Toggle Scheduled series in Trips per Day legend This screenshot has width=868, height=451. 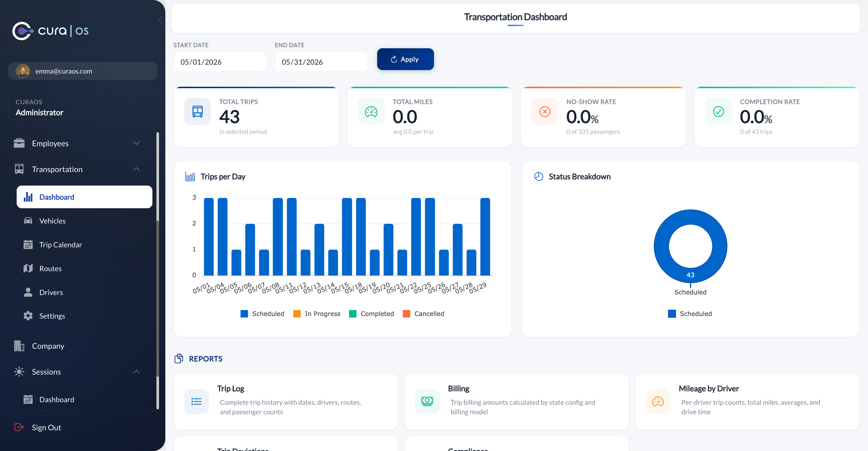(262, 314)
